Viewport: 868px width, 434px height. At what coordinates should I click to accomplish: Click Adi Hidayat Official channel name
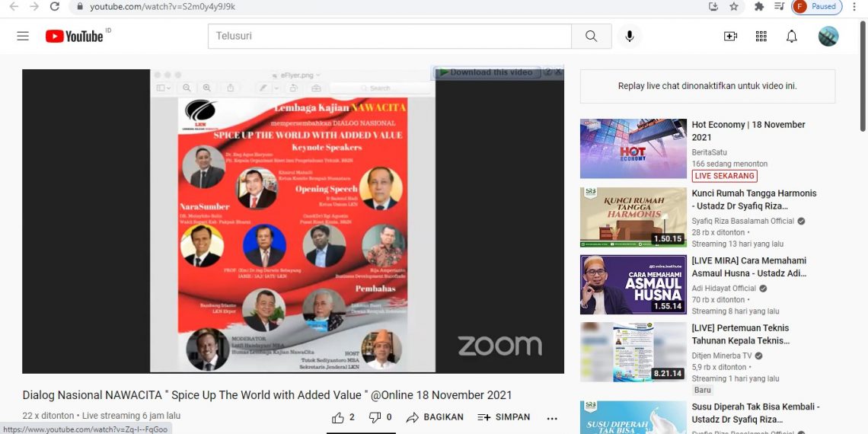click(723, 289)
